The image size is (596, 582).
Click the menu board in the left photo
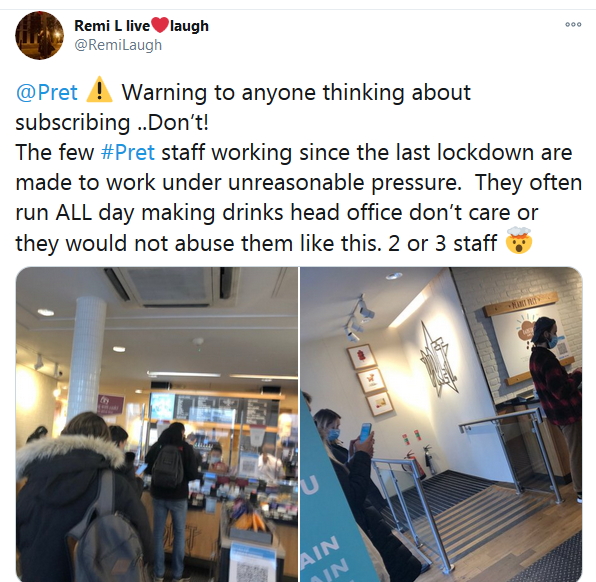[x=215, y=409]
